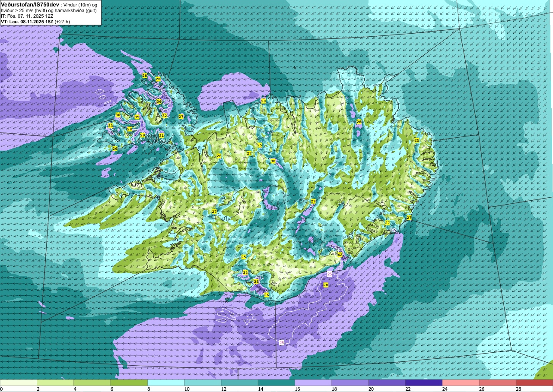Click the valid time 'VT: Lau. 08.11.2025 15Z'
The width and height of the screenshot is (553, 392).
(x=27, y=21)
